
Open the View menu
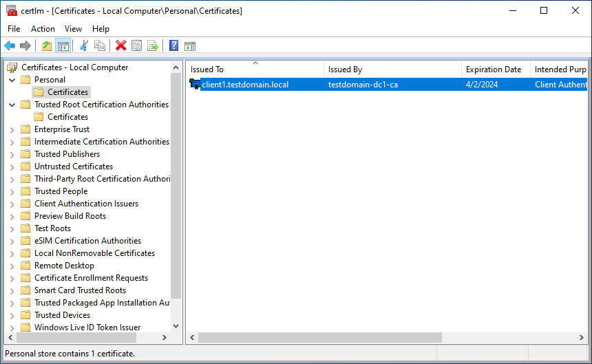[73, 29]
